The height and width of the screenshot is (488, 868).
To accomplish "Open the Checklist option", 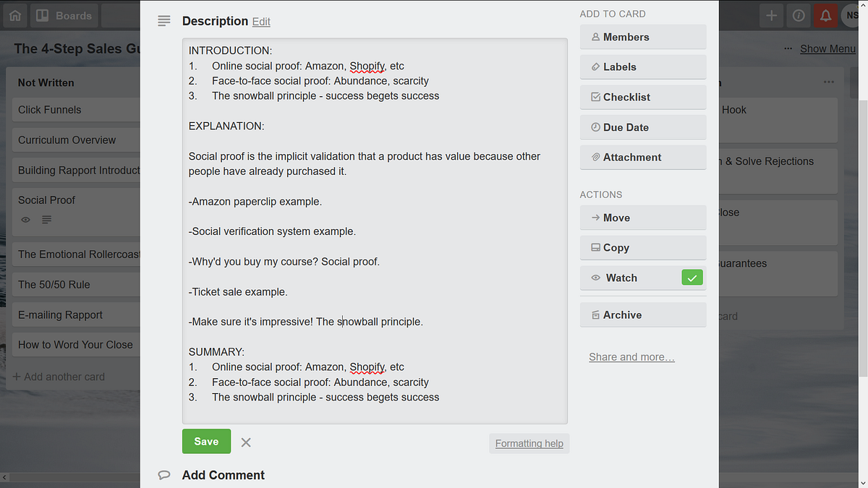I will tap(642, 97).
